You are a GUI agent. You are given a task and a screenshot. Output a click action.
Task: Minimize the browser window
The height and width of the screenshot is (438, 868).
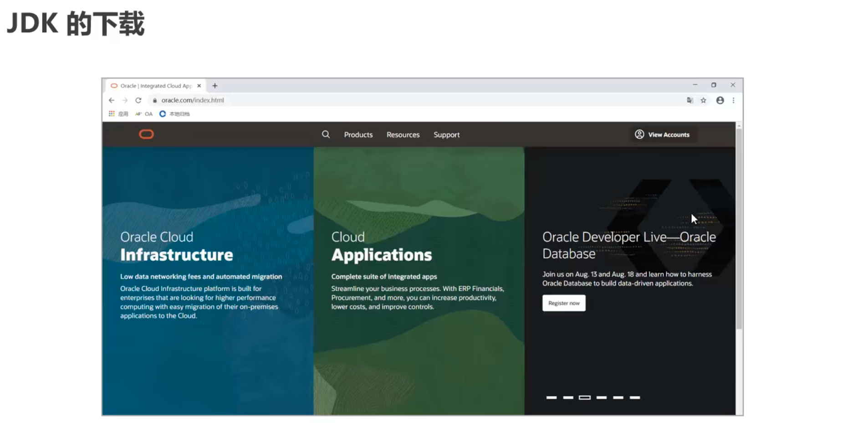695,85
